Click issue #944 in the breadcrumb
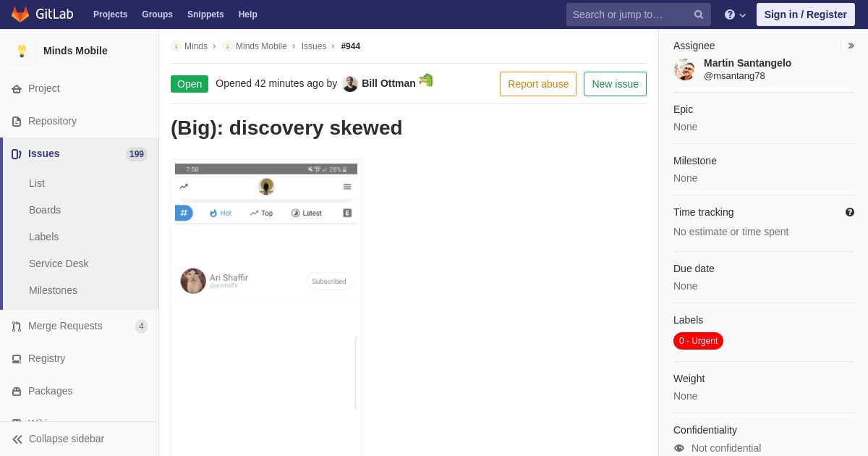Screen dimensions: 868x456 (x=351, y=46)
